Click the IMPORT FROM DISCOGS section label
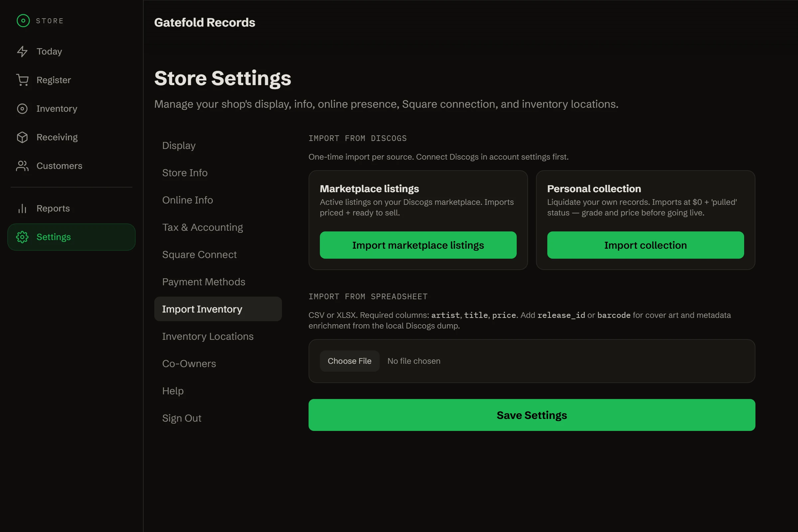 (x=358, y=138)
